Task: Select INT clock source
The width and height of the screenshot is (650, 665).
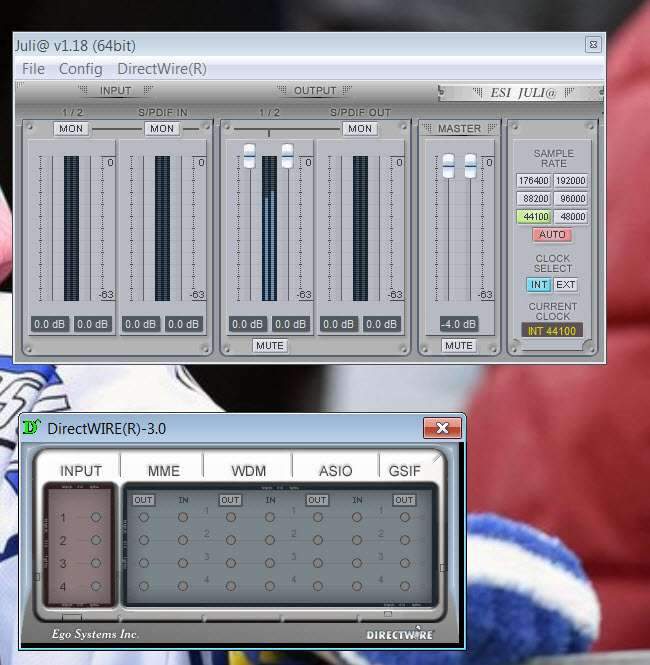Action: click(539, 285)
